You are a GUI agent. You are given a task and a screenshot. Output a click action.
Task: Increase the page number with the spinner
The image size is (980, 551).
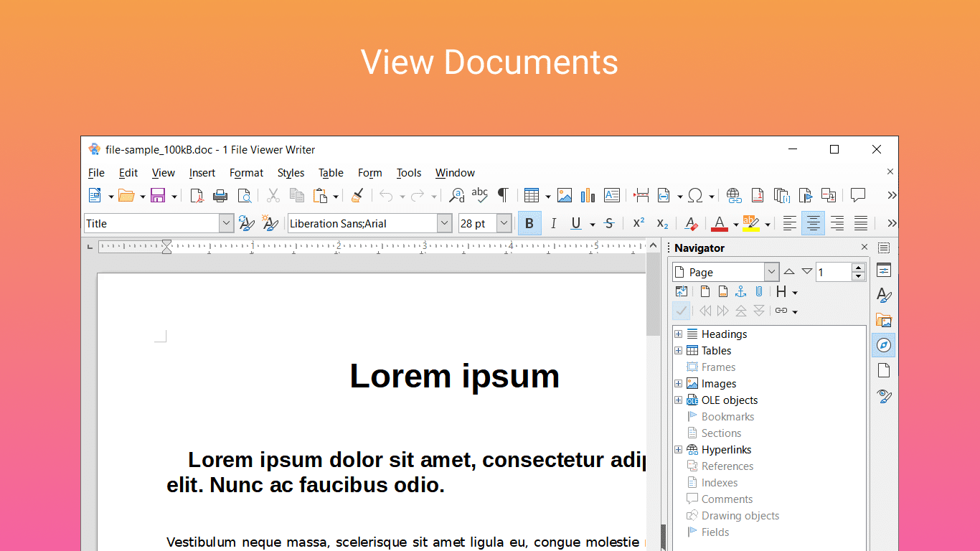(859, 268)
